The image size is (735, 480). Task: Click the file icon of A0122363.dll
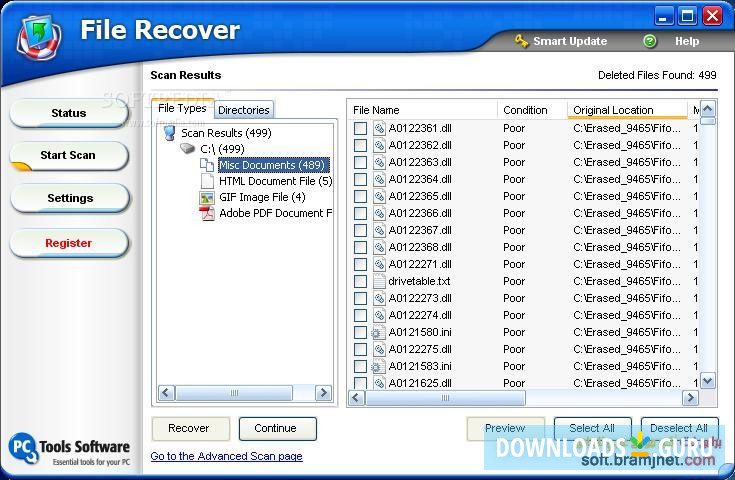pyautogui.click(x=379, y=162)
